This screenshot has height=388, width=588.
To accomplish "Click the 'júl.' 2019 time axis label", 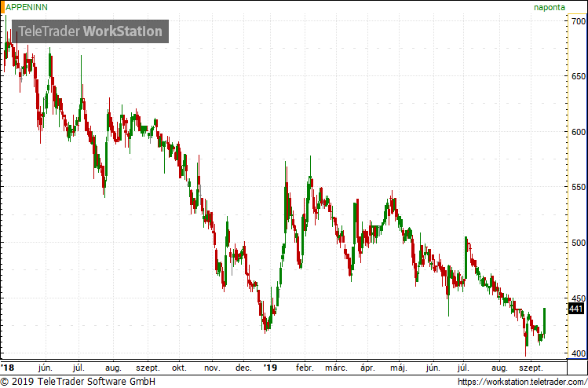I will tap(464, 368).
